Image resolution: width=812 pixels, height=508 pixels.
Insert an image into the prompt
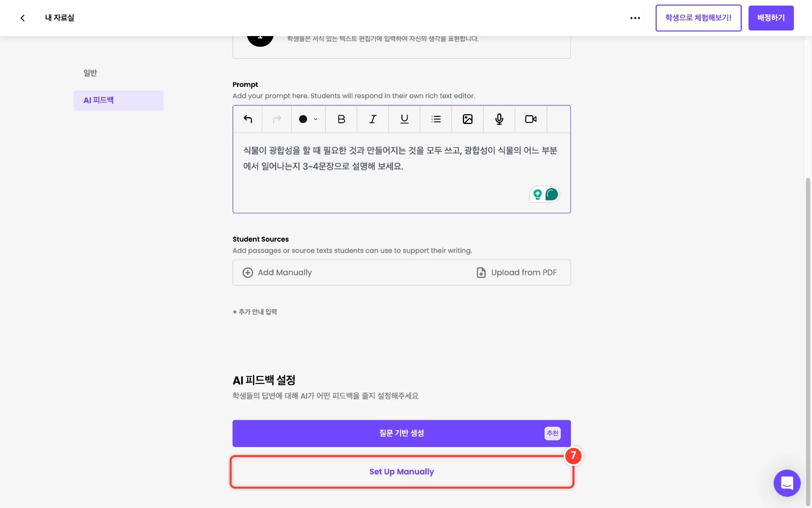click(467, 119)
